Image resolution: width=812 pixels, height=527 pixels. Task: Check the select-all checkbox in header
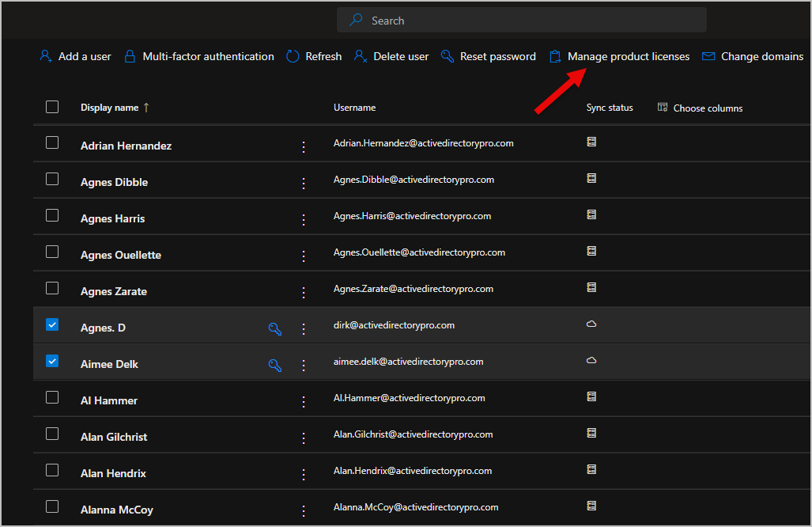click(51, 106)
